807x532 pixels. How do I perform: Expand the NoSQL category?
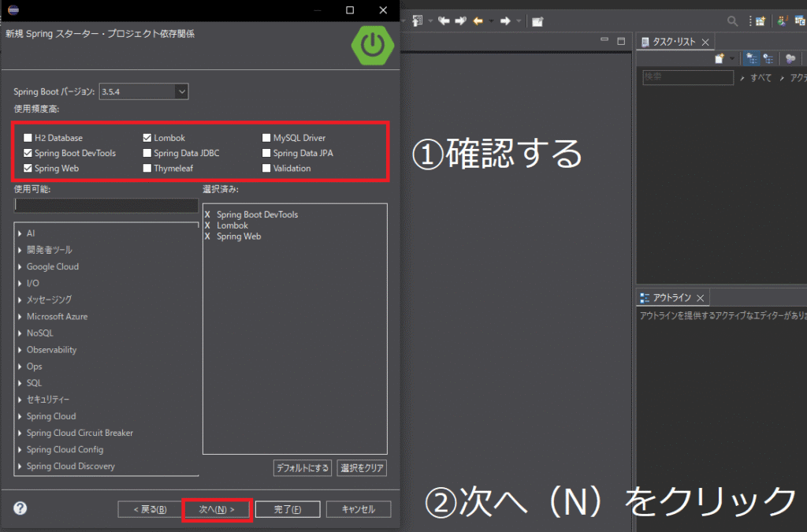click(20, 333)
